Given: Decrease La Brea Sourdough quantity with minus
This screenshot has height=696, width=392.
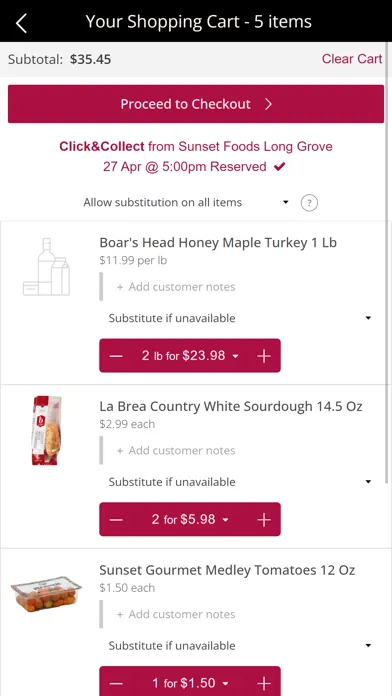Looking at the screenshot, I should (116, 519).
